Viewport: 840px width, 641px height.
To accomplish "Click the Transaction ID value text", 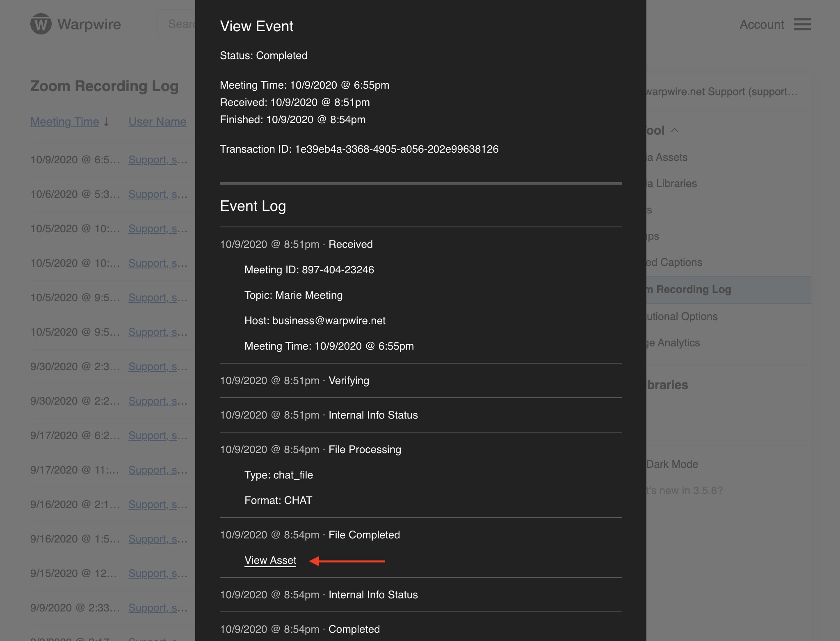I will point(397,149).
